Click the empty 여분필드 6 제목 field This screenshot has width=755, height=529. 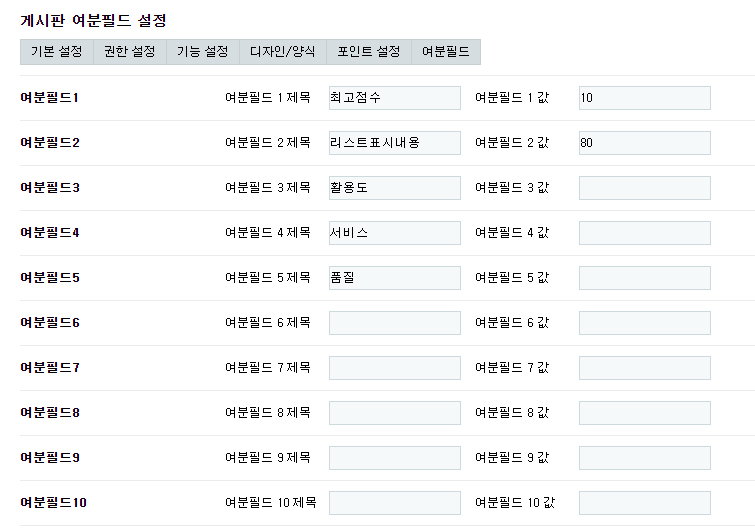pyautogui.click(x=394, y=323)
